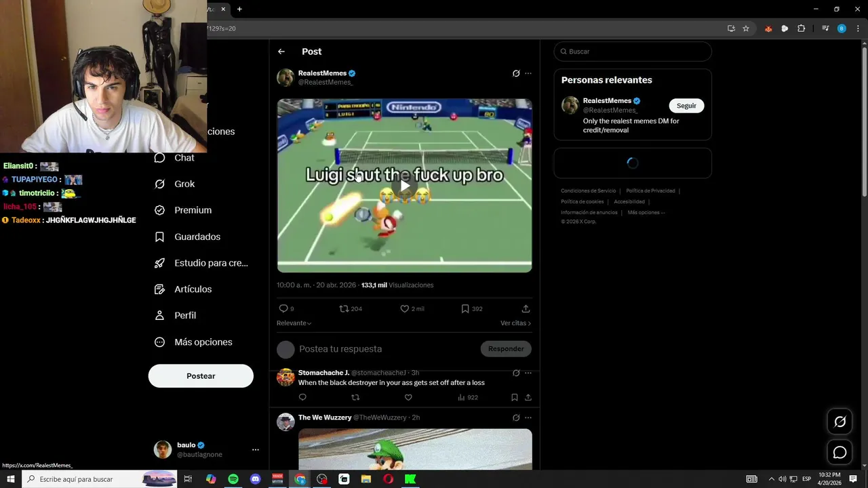Click the install app icon in address bar
The width and height of the screenshot is (868, 488).
coord(731,28)
